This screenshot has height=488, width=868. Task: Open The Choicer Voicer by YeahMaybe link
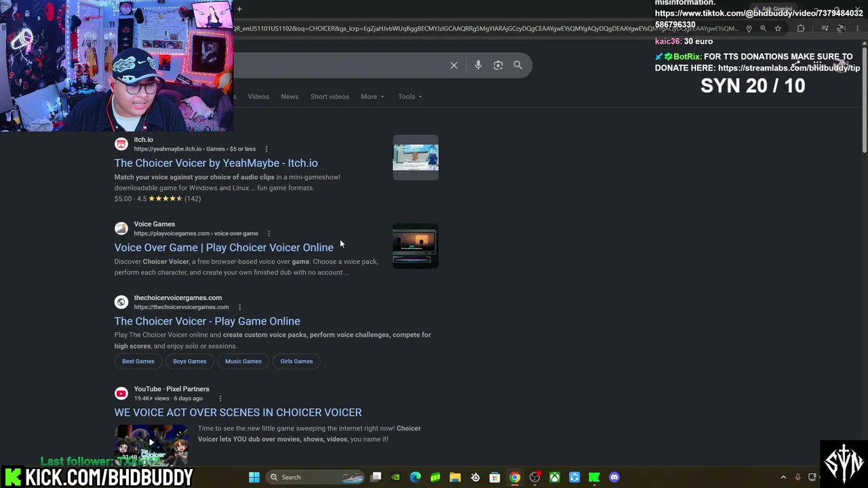(x=216, y=163)
